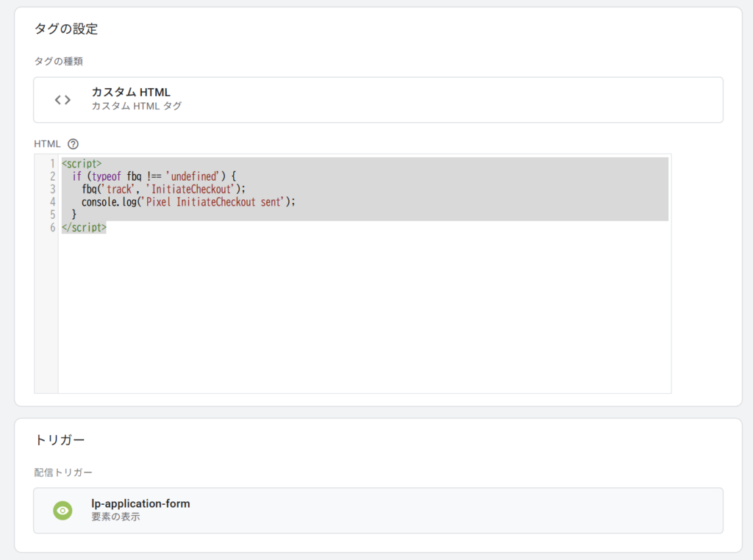
Task: Click the console.log Pixel InitiateCheckout line
Action: click(188, 202)
